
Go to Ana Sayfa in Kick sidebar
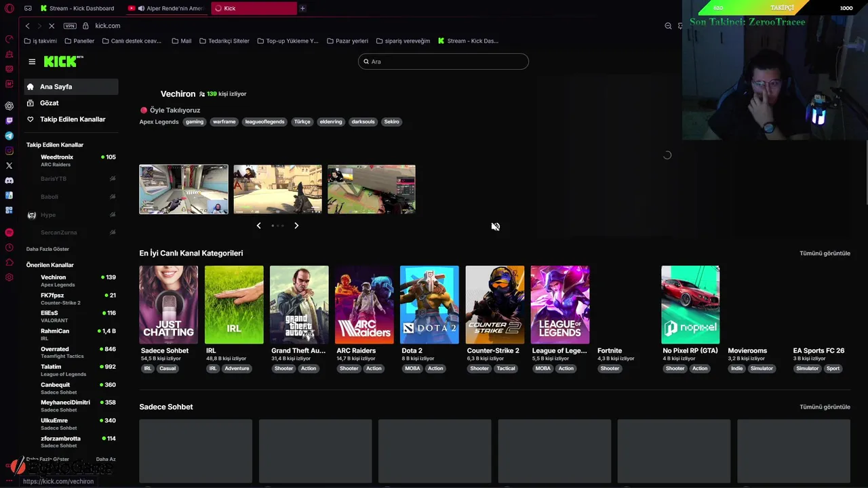71,87
